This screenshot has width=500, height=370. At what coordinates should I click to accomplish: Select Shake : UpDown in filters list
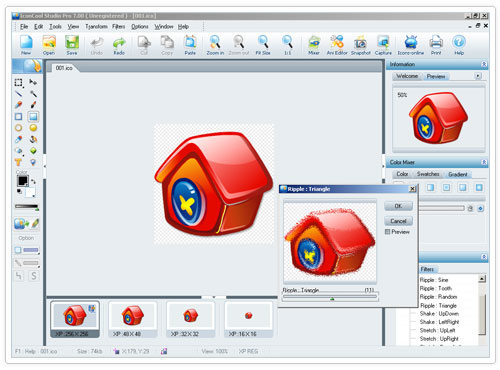439,314
